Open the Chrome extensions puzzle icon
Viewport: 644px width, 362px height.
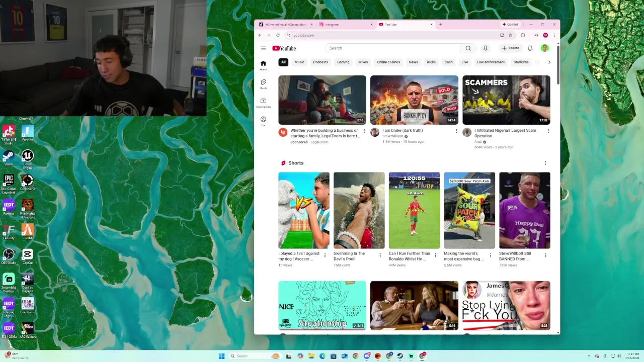523,35
